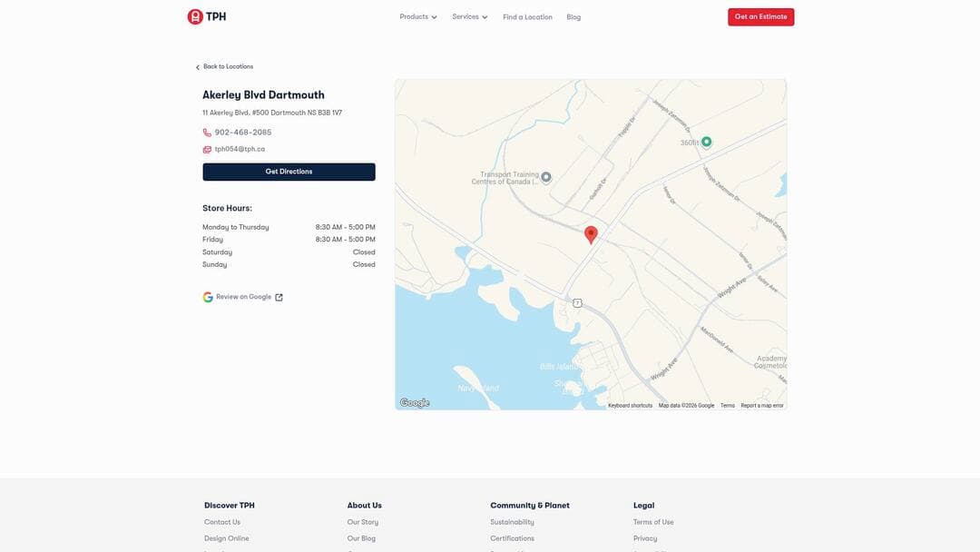Visit the Sustainability footer link
This screenshot has height=552, width=980.
point(513,520)
